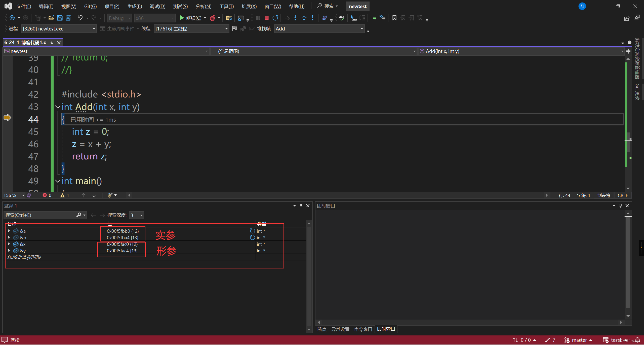Image resolution: width=644 pixels, height=345 pixels.
Task: Toggle the 制表符 indentation setting
Action: tap(604, 195)
